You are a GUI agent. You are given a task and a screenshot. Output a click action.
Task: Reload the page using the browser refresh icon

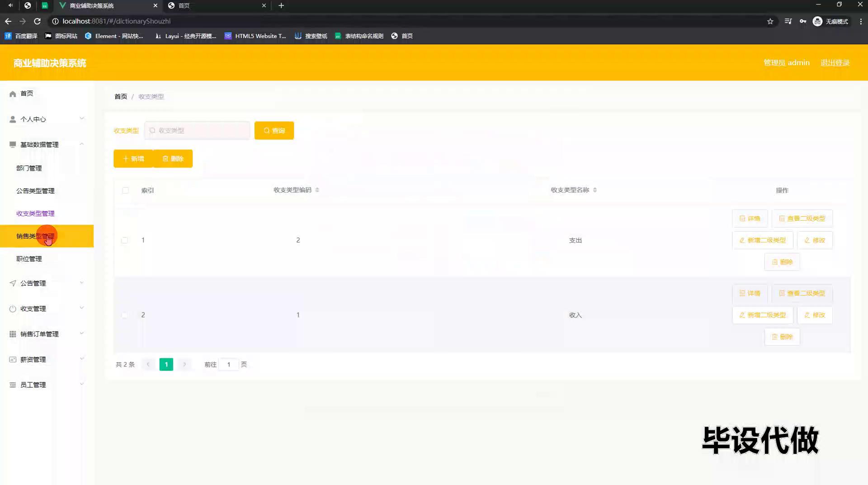pyautogui.click(x=37, y=21)
